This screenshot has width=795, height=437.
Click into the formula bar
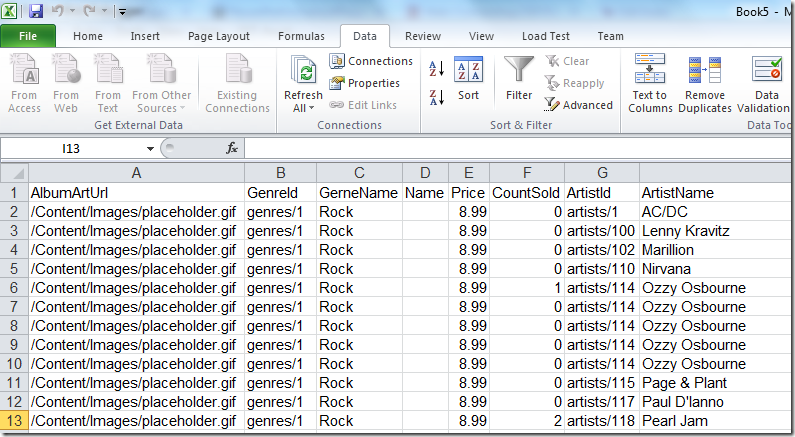[x=517, y=149]
